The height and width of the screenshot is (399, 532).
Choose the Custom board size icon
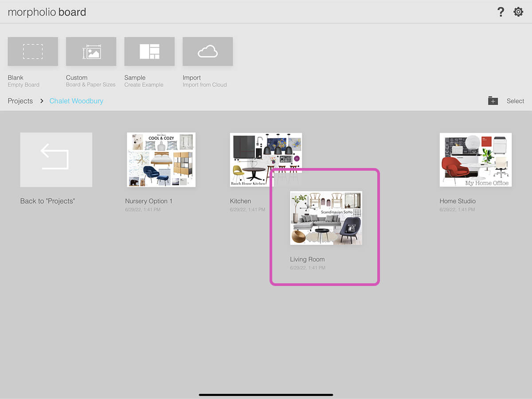[x=91, y=52]
